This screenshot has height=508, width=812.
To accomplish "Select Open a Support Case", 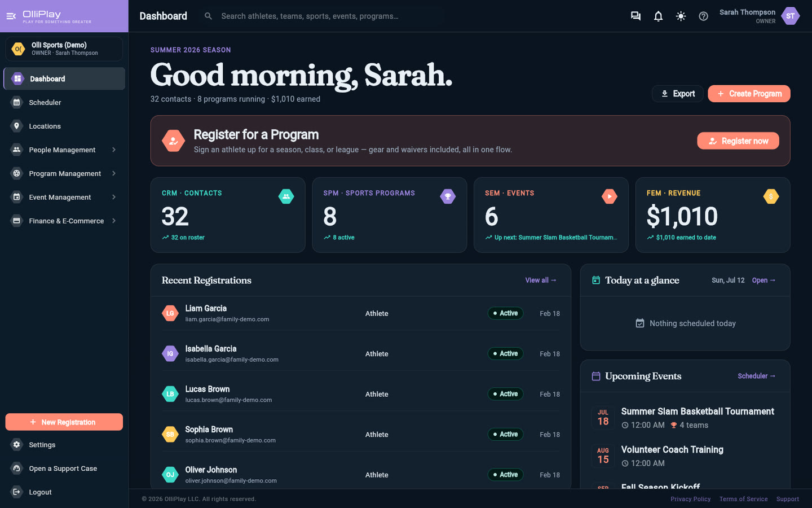I will point(64,468).
